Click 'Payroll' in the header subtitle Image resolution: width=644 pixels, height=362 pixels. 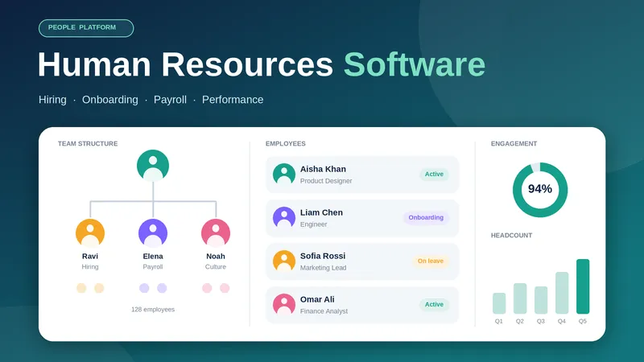click(170, 100)
